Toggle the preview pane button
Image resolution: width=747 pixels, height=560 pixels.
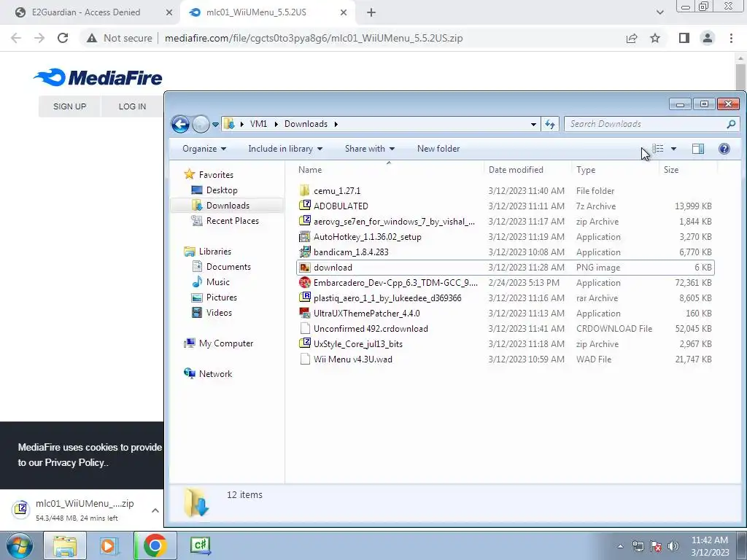[698, 149]
